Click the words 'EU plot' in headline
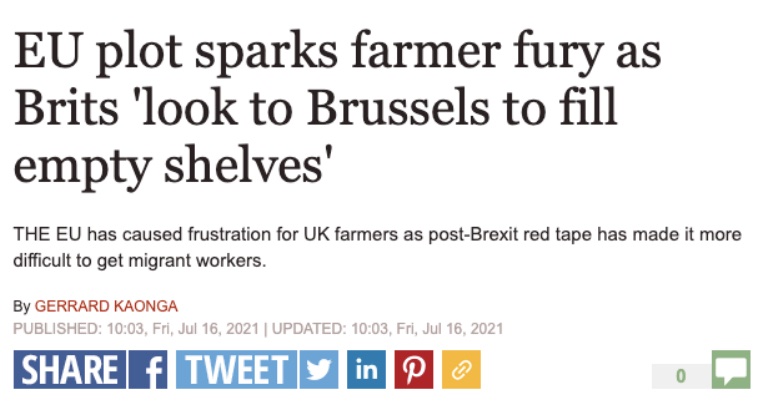768x404 pixels. pos(93,51)
